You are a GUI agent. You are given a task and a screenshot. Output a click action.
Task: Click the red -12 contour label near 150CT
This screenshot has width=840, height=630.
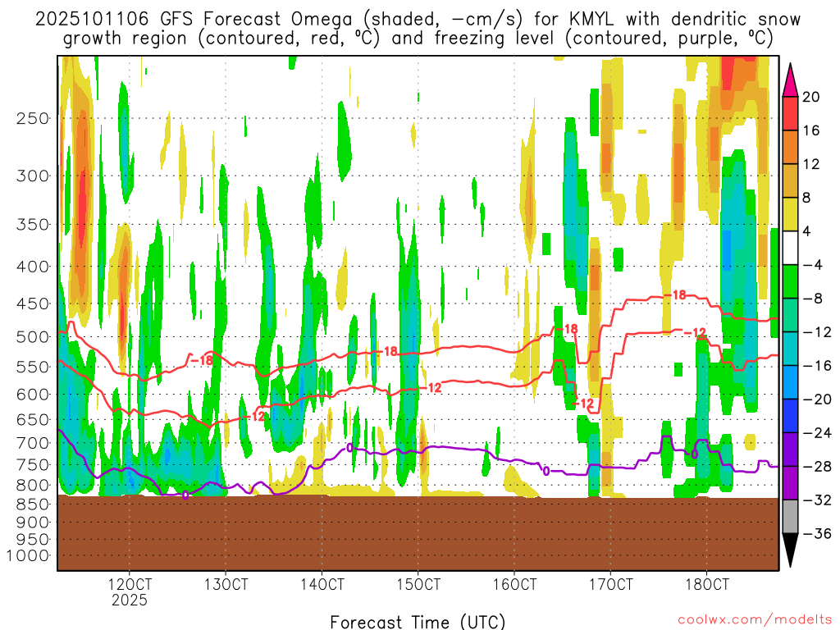point(430,387)
